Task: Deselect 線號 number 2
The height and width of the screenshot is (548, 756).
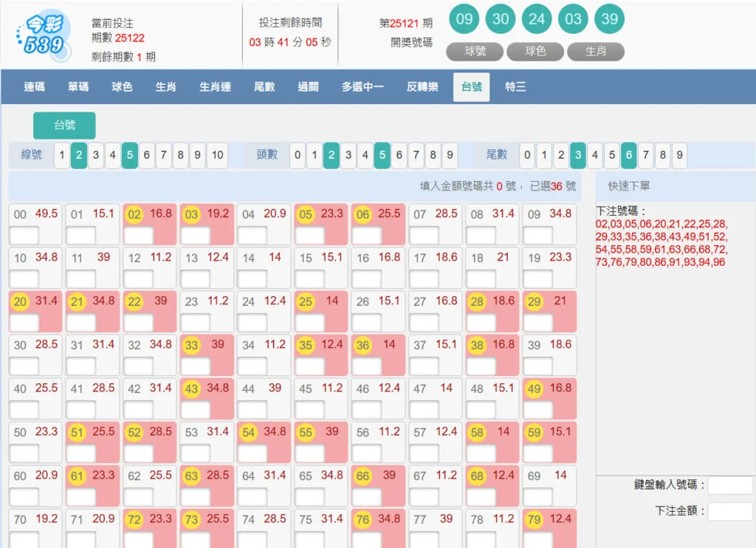Action: click(78, 156)
